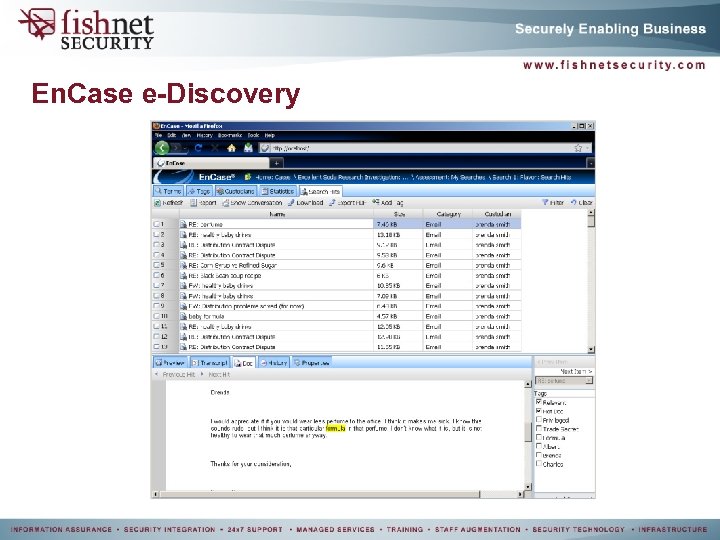
Task: Open the Firefox Help menu
Action: (x=270, y=135)
